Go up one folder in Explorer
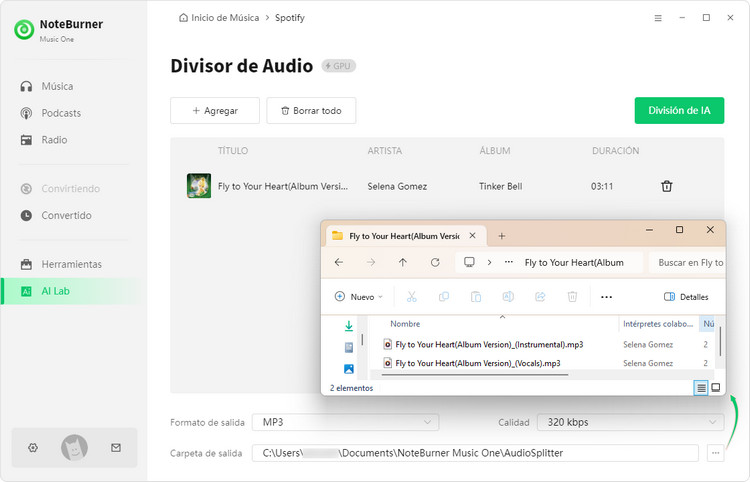 click(x=403, y=262)
